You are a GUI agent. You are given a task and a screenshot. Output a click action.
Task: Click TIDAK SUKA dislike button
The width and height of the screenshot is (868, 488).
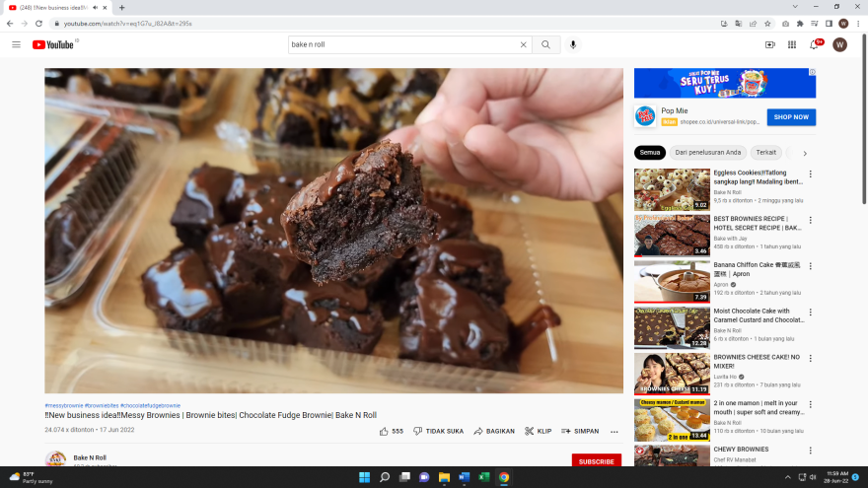pos(438,431)
